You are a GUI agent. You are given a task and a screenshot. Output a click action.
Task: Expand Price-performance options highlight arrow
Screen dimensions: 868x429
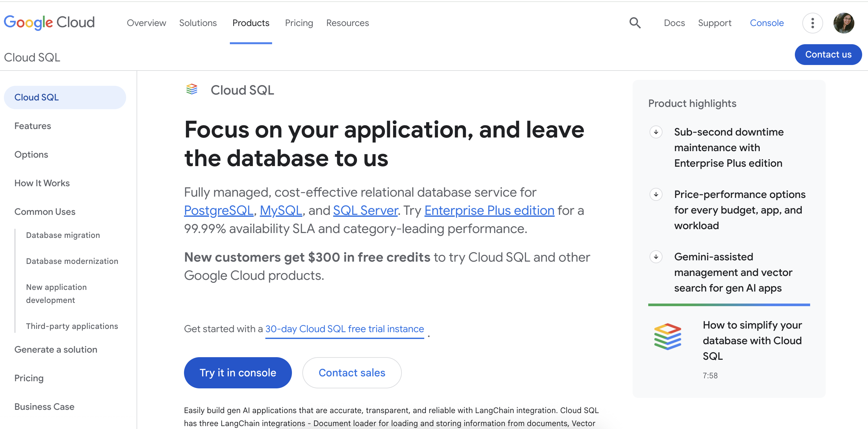click(656, 194)
